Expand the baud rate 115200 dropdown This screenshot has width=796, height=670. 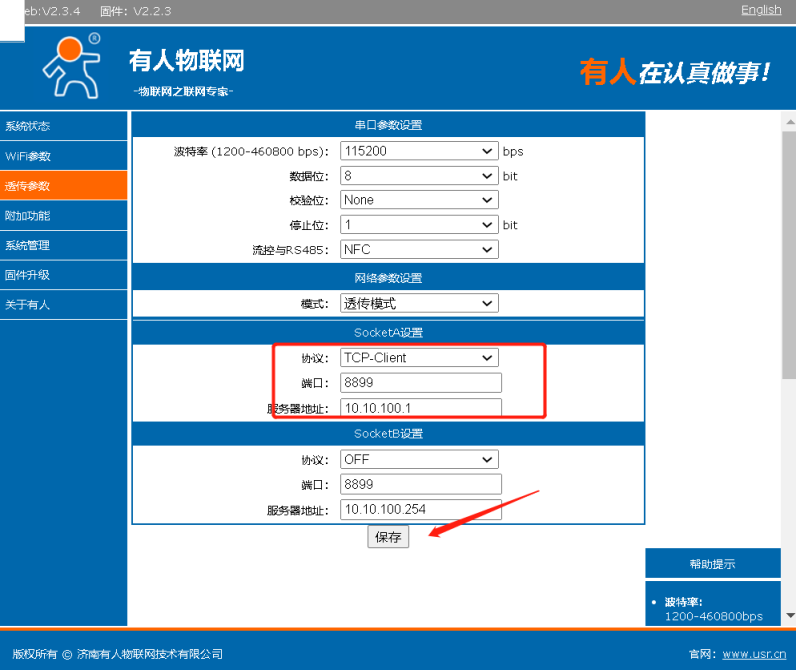[418, 151]
